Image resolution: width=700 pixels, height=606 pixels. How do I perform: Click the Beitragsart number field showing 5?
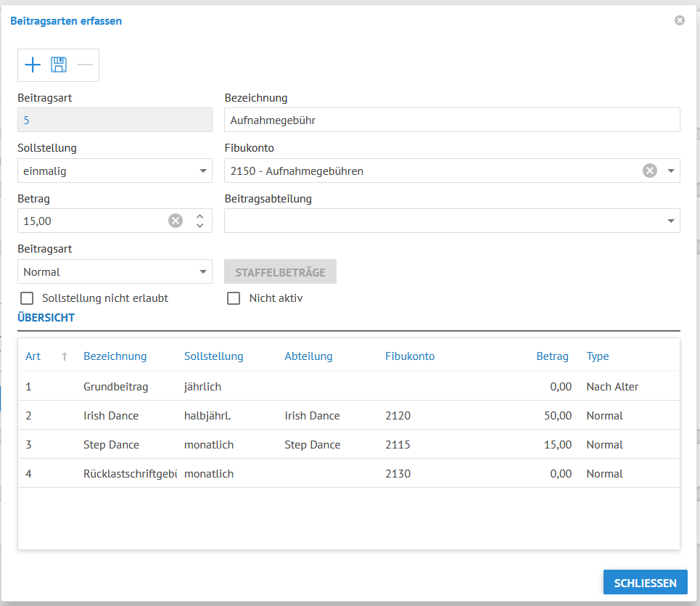click(x=115, y=120)
